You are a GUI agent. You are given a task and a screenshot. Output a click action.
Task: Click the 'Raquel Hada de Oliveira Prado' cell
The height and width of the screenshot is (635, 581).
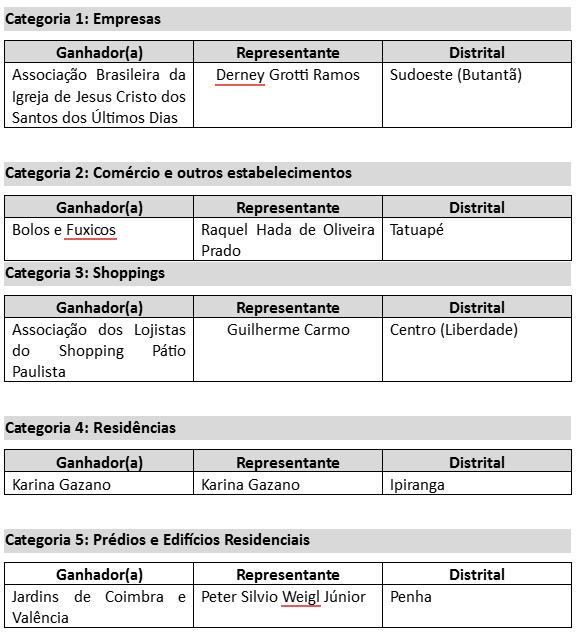[x=288, y=239]
